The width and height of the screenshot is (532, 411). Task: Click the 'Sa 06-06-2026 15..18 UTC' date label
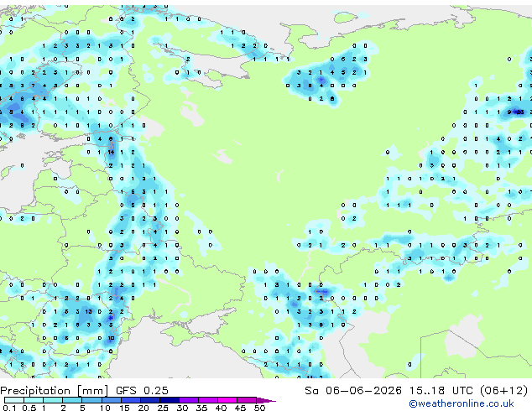(x=389, y=391)
